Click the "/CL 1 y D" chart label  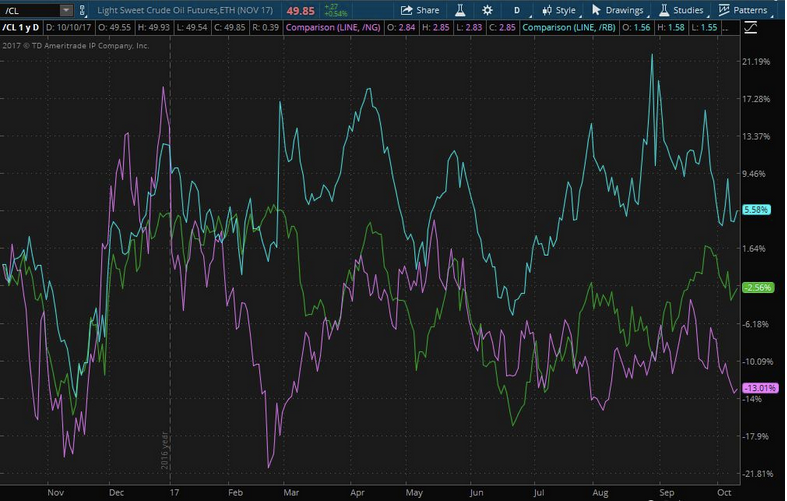(x=21, y=27)
